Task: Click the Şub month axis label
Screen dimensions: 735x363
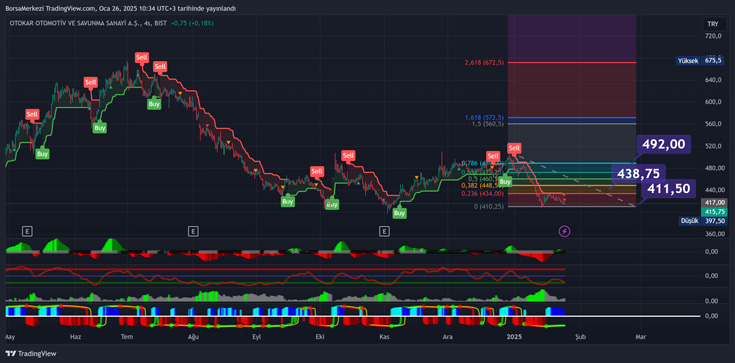Action: click(580, 337)
